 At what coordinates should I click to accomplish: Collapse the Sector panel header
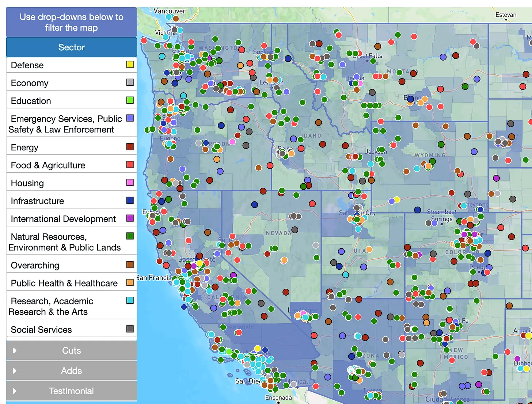[x=71, y=47]
